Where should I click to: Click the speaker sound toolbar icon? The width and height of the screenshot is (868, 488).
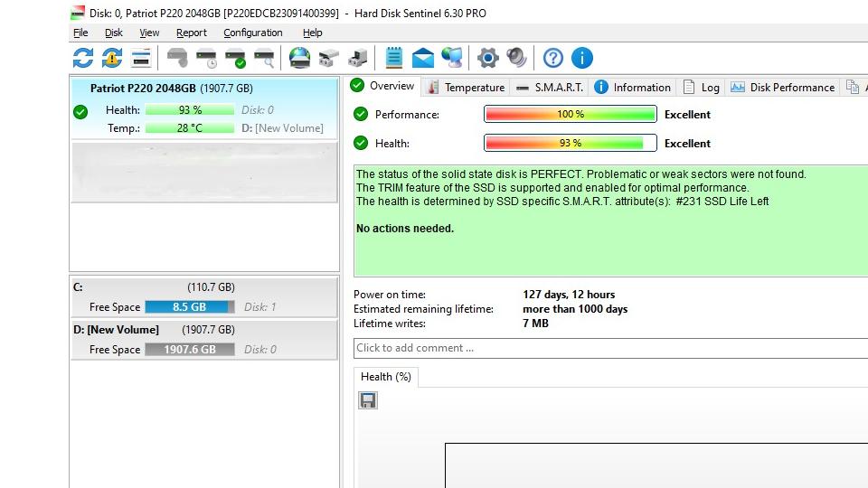click(x=516, y=58)
